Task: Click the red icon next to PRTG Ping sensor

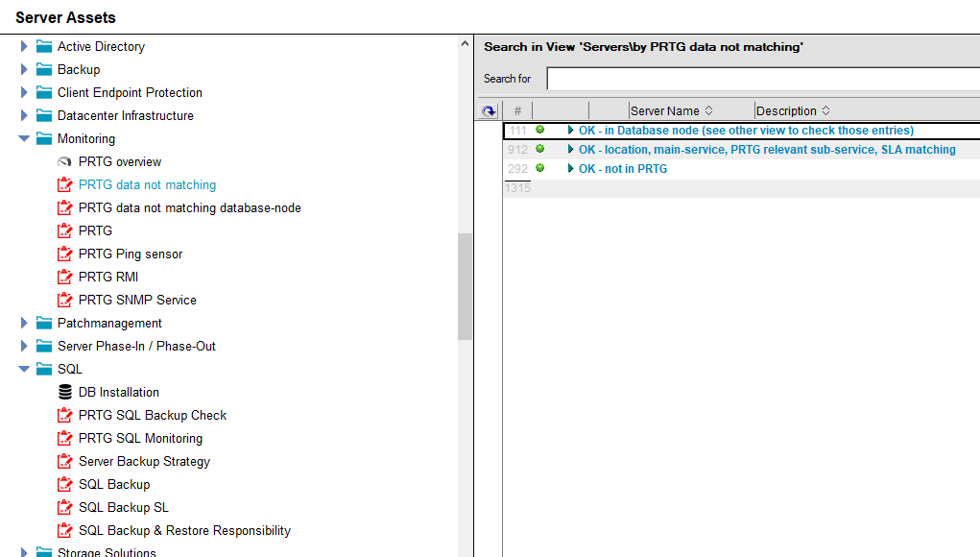Action: (x=65, y=254)
